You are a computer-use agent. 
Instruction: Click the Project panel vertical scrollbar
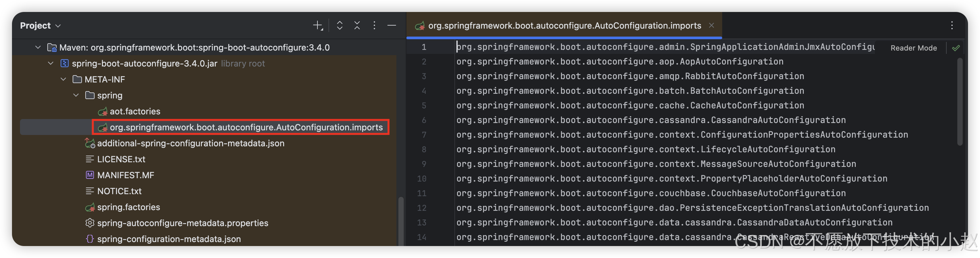click(401, 221)
